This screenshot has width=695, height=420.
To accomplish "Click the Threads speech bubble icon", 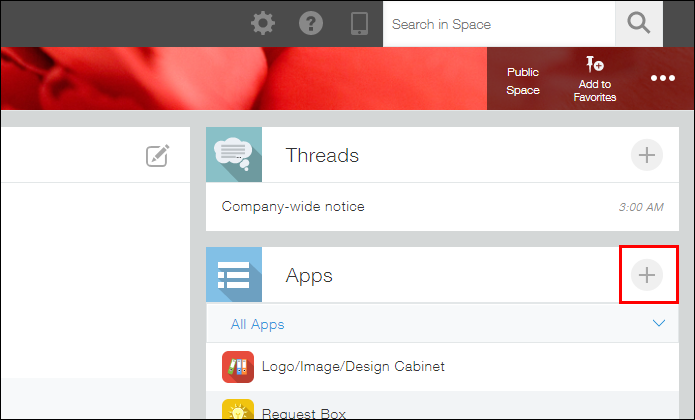I will 234,155.
